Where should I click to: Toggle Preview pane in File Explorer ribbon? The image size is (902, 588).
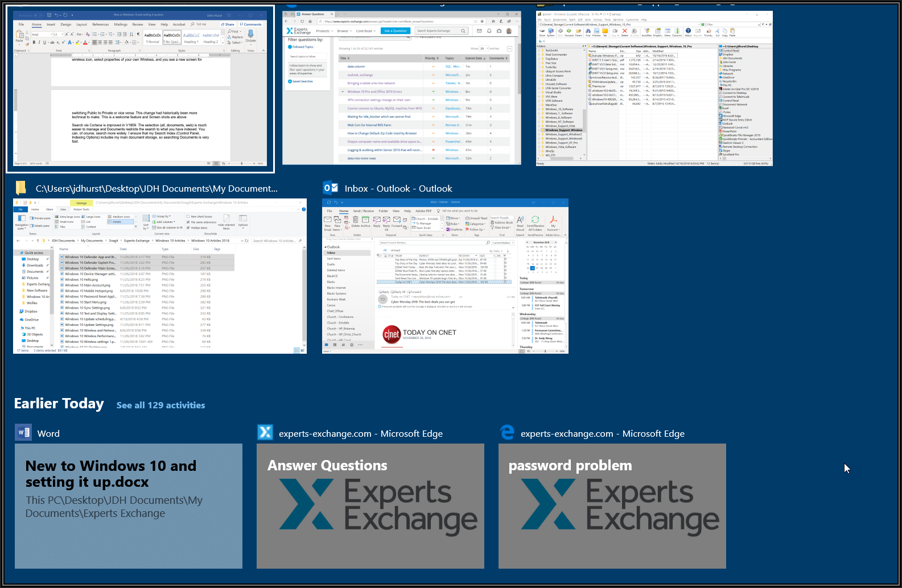pyautogui.click(x=40, y=218)
